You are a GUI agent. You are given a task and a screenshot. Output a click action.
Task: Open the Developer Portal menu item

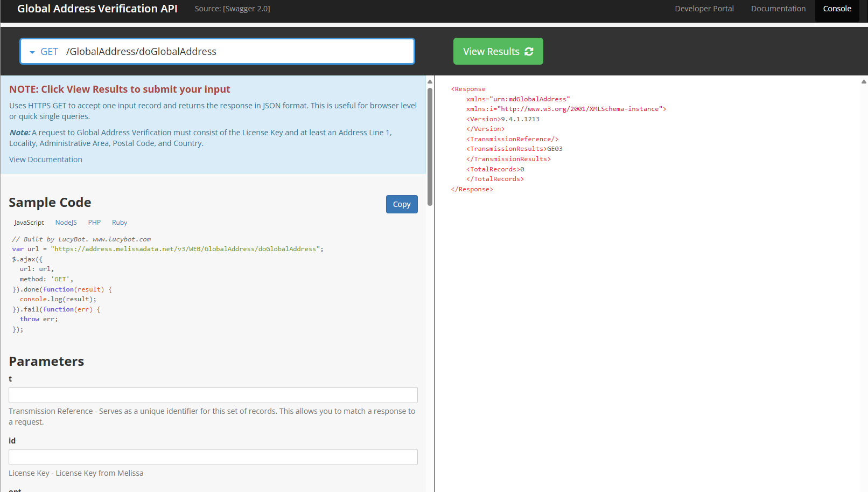tap(704, 9)
